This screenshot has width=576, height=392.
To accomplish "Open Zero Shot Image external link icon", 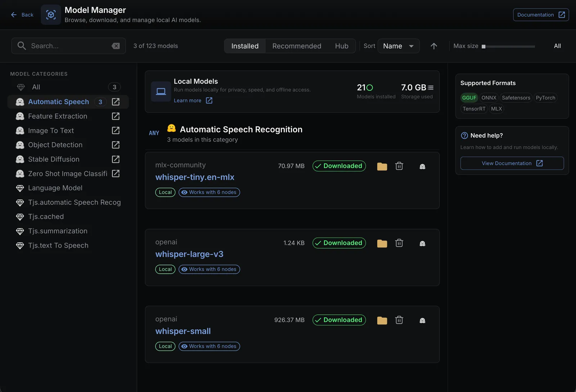I will [x=116, y=174].
